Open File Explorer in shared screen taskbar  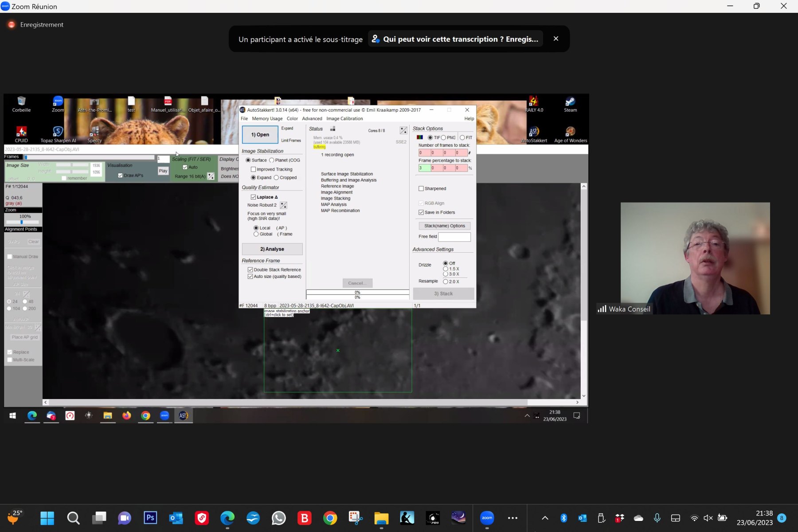point(108,415)
